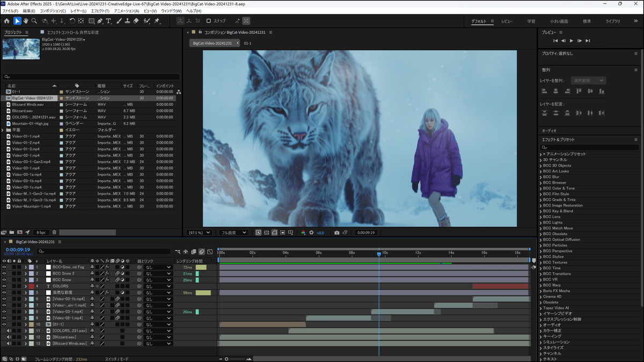The height and width of the screenshot is (362, 644).
Task: Select the Type text tool
Action: click(x=108, y=21)
